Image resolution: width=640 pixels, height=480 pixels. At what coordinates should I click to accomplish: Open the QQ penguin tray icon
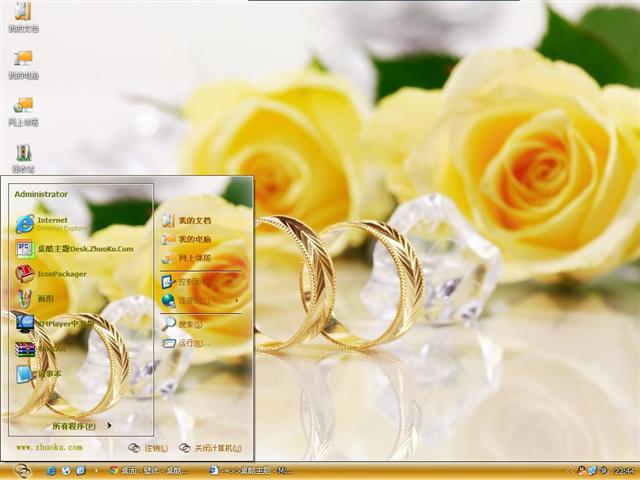click(x=581, y=471)
